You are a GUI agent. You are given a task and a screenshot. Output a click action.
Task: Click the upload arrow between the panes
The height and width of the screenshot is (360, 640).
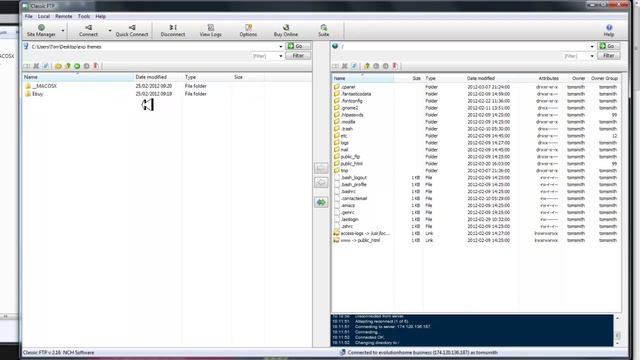(321, 168)
